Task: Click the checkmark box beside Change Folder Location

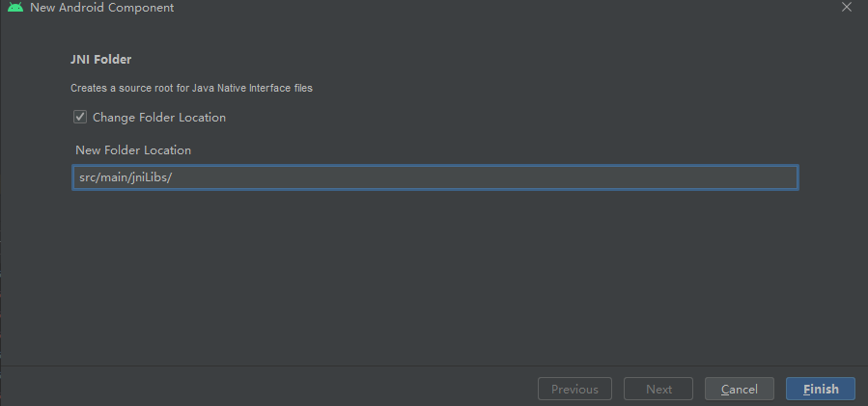Action: click(80, 117)
